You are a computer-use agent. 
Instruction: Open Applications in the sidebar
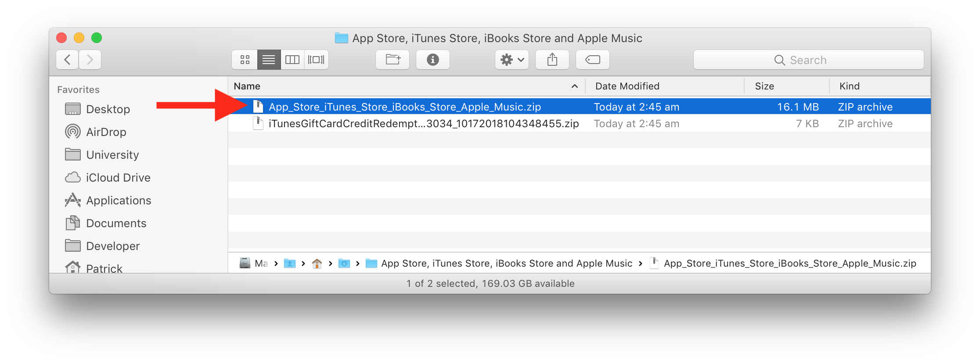tap(119, 200)
